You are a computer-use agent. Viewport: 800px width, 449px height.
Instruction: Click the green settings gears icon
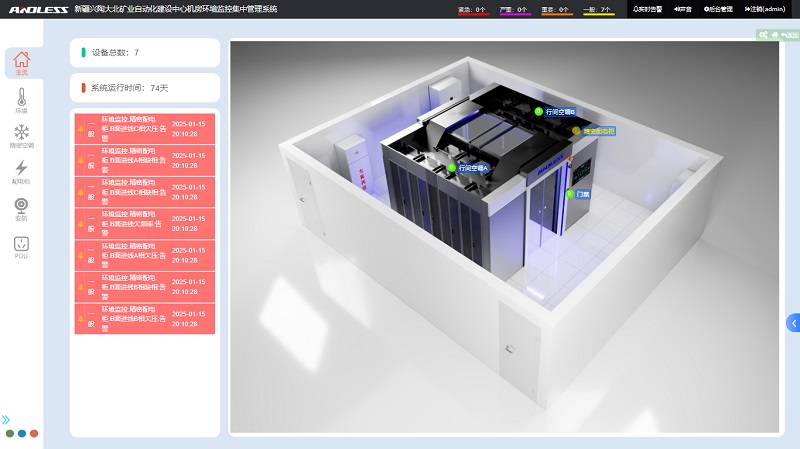point(763,34)
